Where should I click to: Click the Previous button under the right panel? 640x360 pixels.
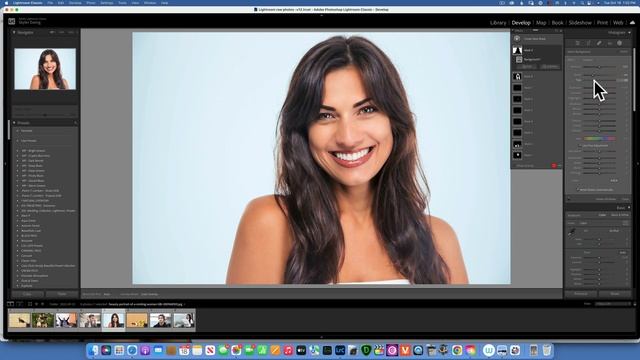[581, 293]
